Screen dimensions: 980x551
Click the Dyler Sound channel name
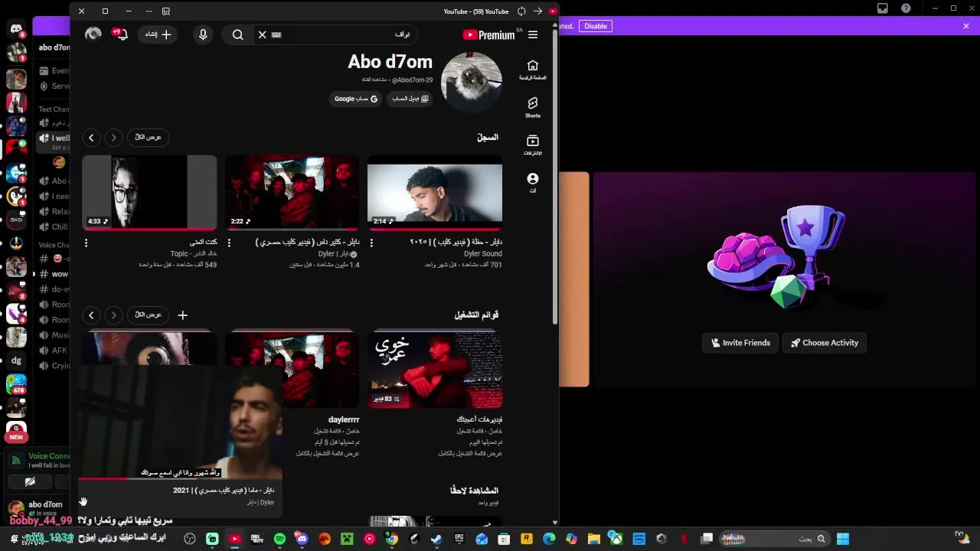482,253
